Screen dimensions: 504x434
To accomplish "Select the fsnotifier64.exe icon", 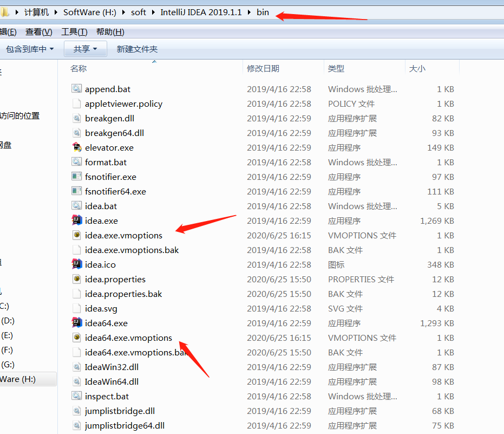I will pos(76,191).
